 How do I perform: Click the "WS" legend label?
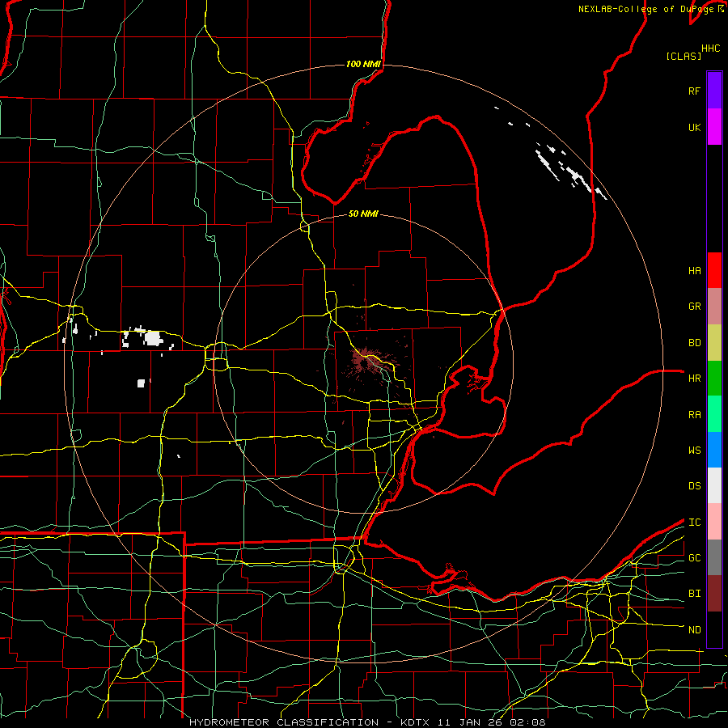pyautogui.click(x=694, y=450)
